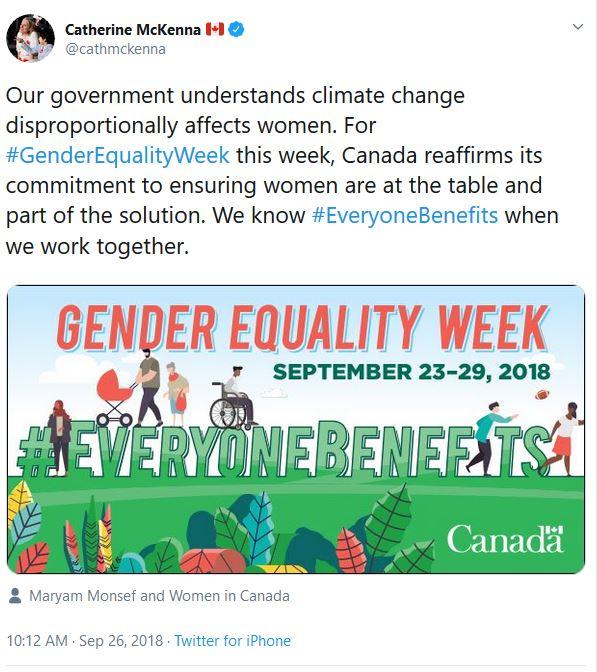This screenshot has height=672, width=597.
Task: Open Catherine McKenna's profile picture
Action: click(30, 38)
